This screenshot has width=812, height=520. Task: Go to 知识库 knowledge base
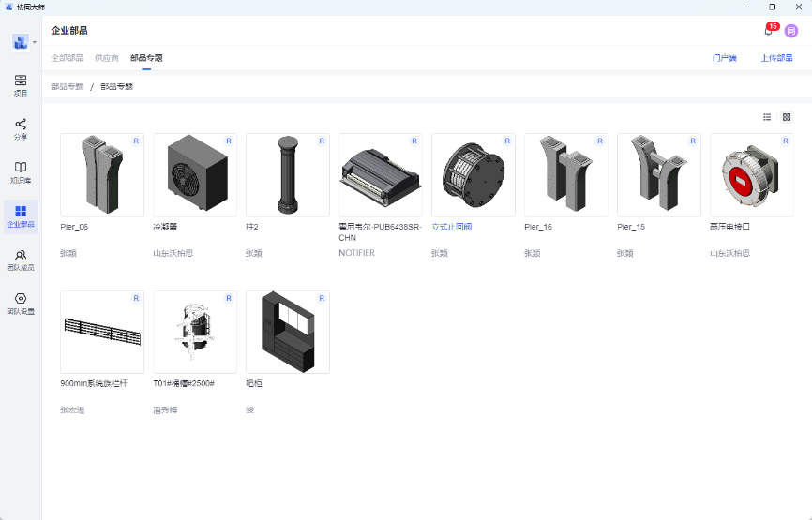click(21, 172)
